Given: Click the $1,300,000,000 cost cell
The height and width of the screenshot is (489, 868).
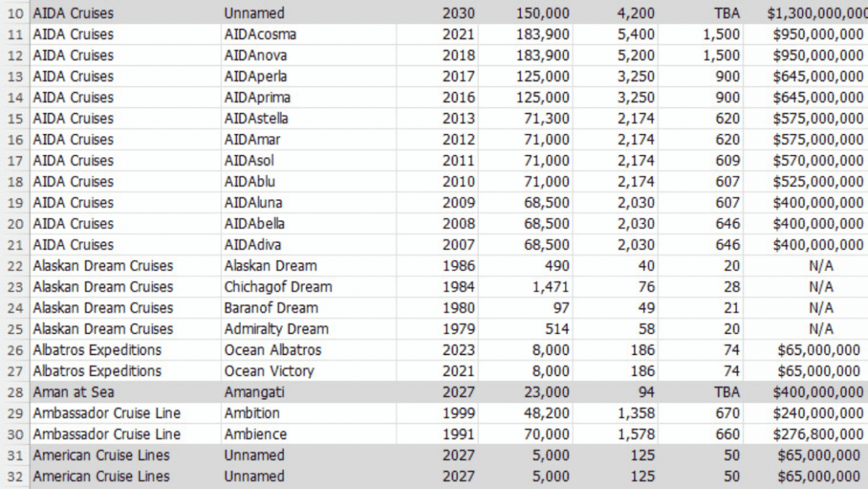Looking at the screenshot, I should pyautogui.click(x=806, y=13).
